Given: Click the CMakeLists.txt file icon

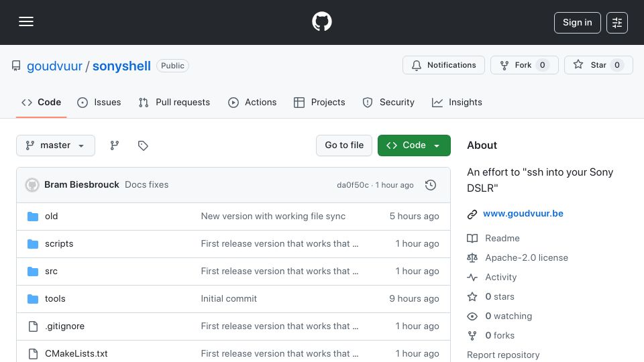Looking at the screenshot, I should [x=33, y=354].
